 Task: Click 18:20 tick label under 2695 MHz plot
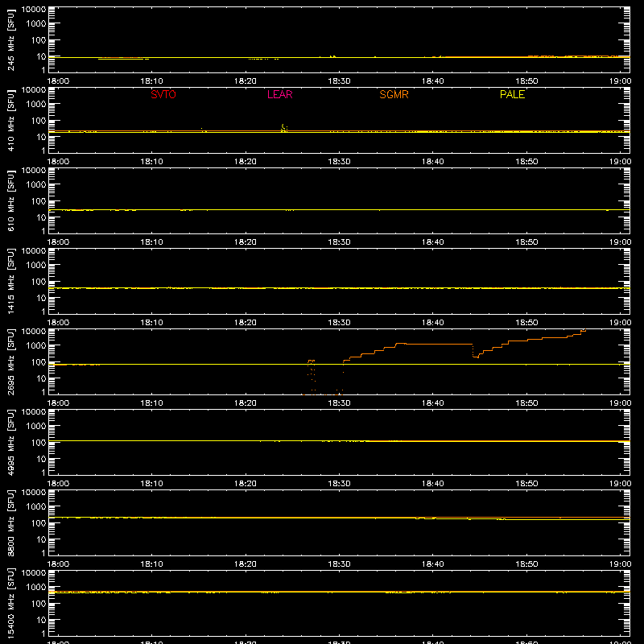[246, 403]
